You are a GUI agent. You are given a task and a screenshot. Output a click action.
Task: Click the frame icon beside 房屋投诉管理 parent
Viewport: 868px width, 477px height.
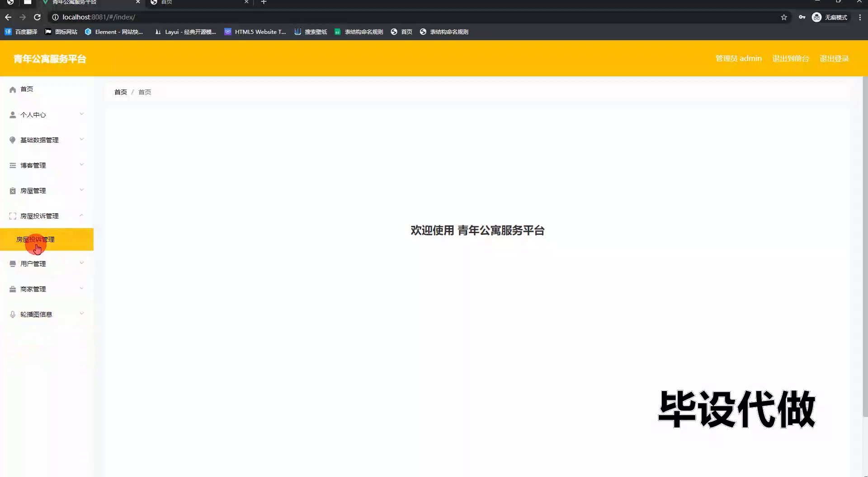pyautogui.click(x=13, y=216)
